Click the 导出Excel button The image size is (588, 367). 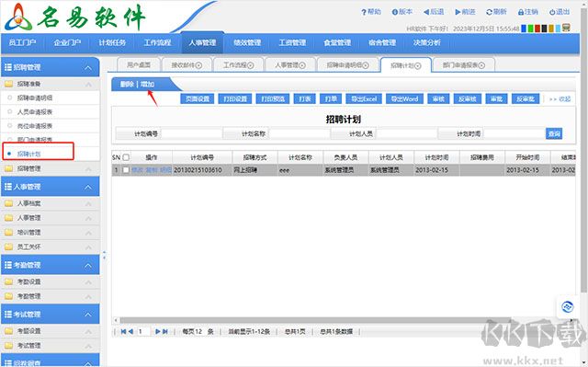pyautogui.click(x=364, y=98)
